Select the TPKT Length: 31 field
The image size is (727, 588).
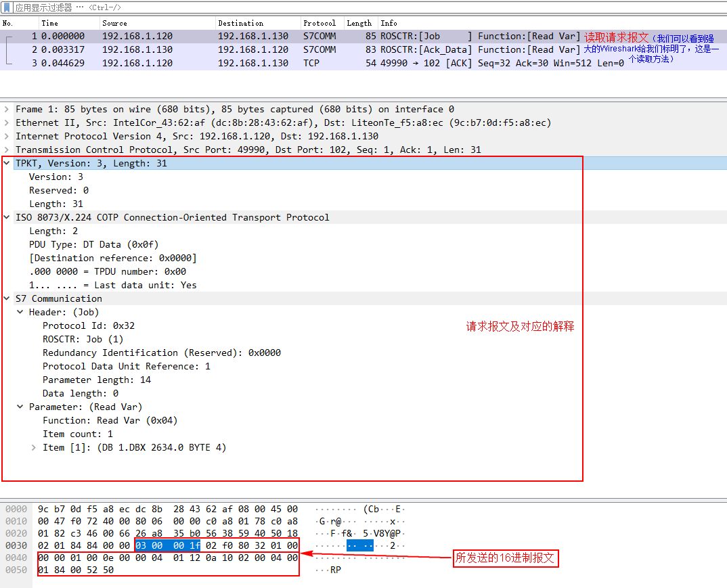pyautogui.click(x=56, y=204)
